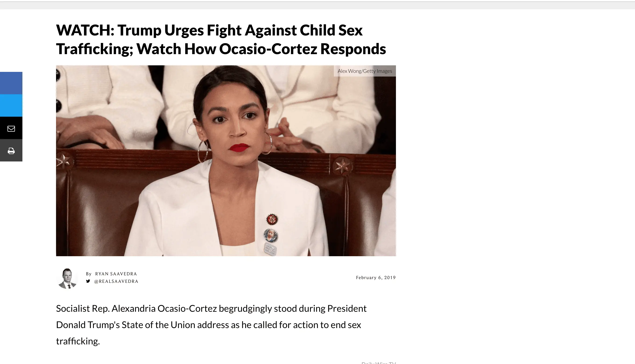Open the RYAN SAAVEDRA author page link

[x=116, y=274]
